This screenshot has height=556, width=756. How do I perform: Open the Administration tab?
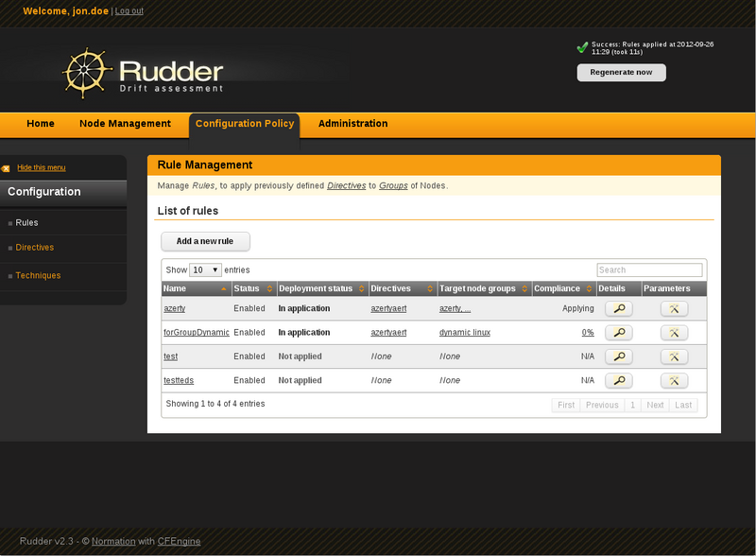[x=352, y=124]
